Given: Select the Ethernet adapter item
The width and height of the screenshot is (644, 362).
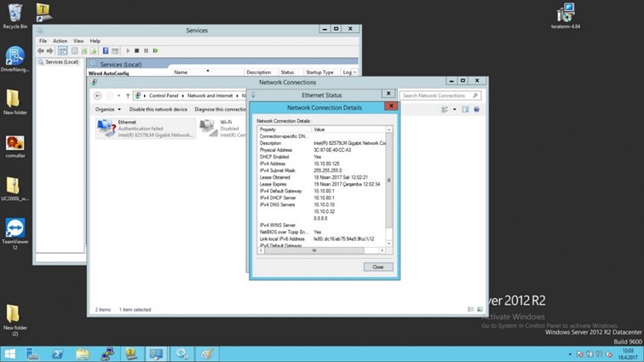Looking at the screenshot, I should tap(146, 129).
